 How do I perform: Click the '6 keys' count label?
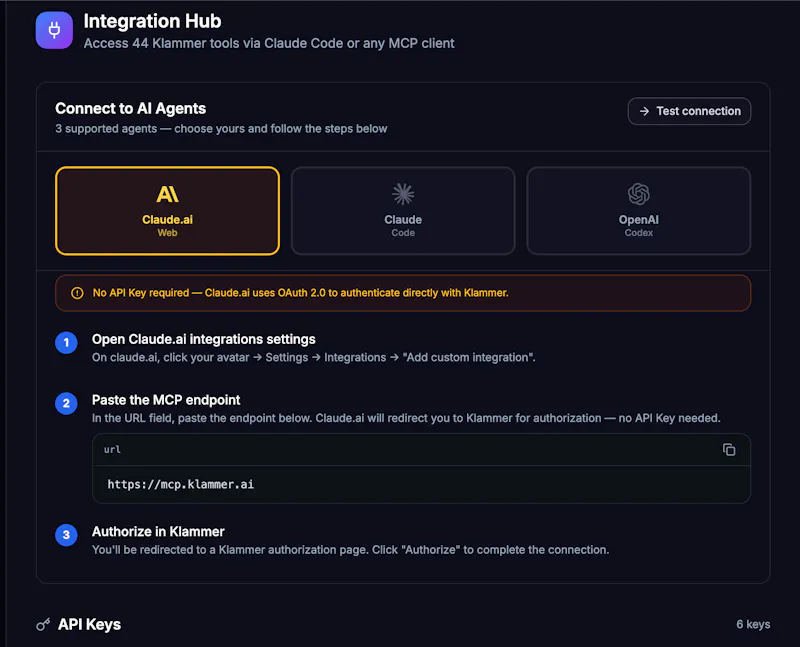point(753,625)
